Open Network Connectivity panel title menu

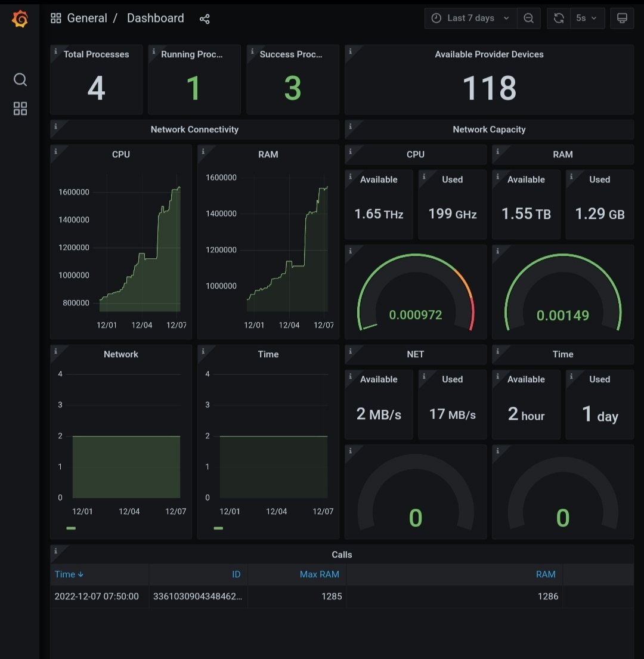pos(194,129)
